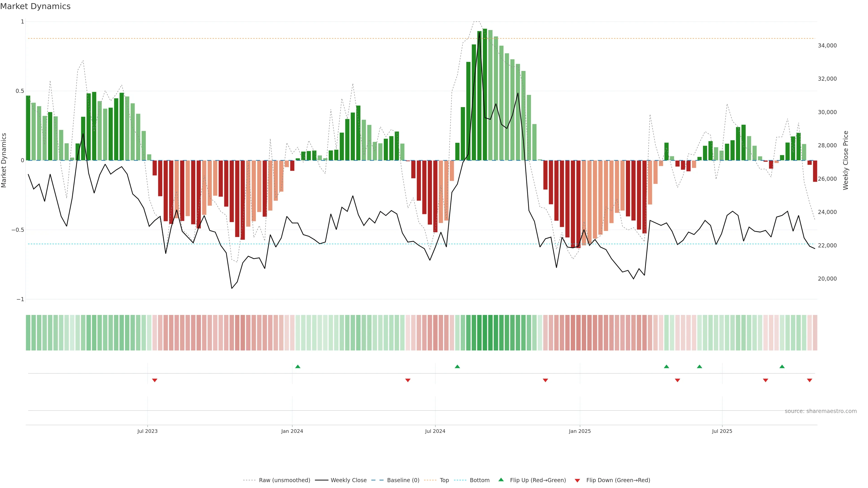The height and width of the screenshot is (488, 868).
Task: Click the Weekly Close Price axis title
Action: 846,160
